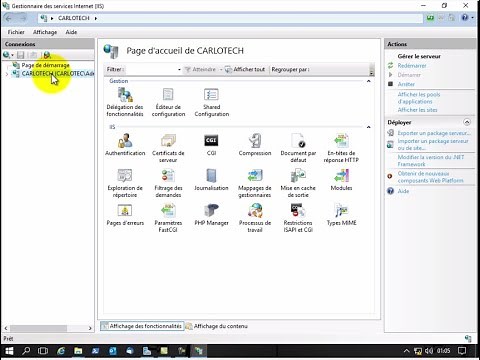This screenshot has height=360, width=480.
Task: Open Task View on the taskbar
Action: pyautogui.click(x=43, y=351)
